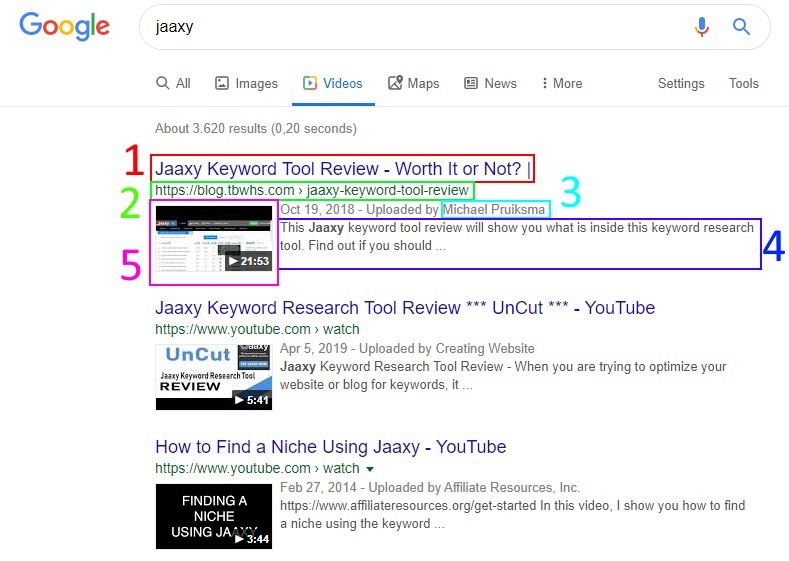Play the UnCut review 5:41 video thumbnail
This screenshot has height=561, width=789.
click(214, 377)
